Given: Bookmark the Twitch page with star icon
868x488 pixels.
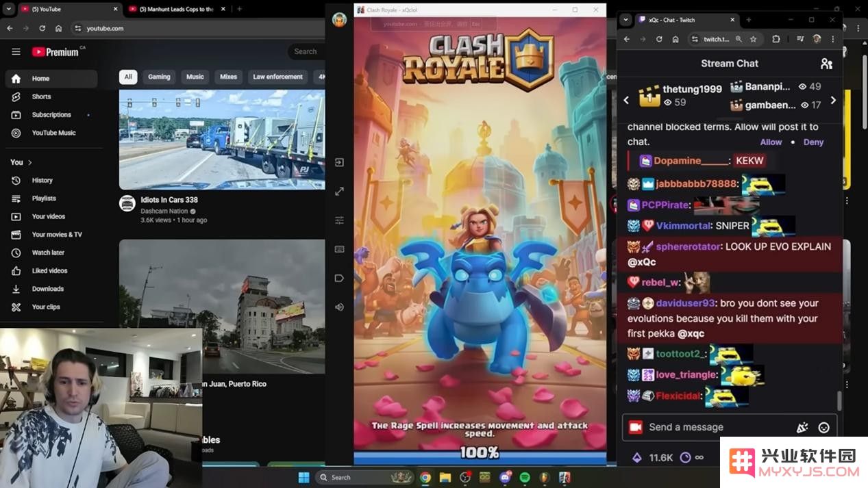Looking at the screenshot, I should point(754,39).
